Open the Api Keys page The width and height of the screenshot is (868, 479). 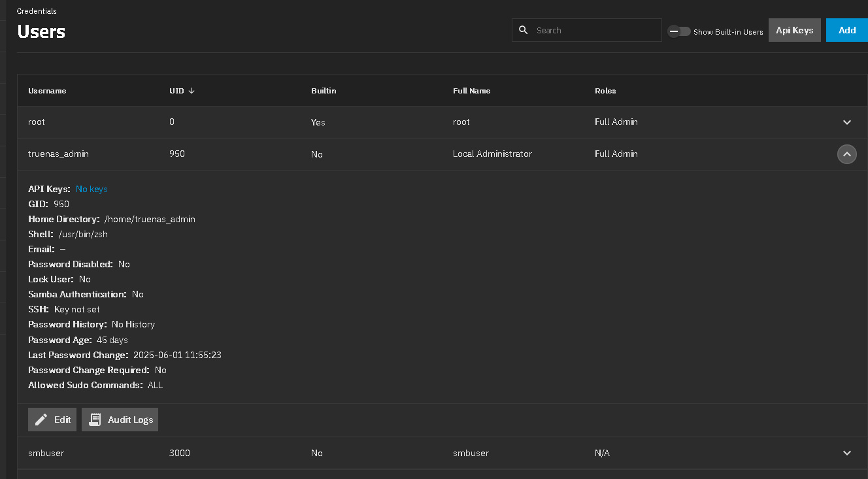click(795, 30)
